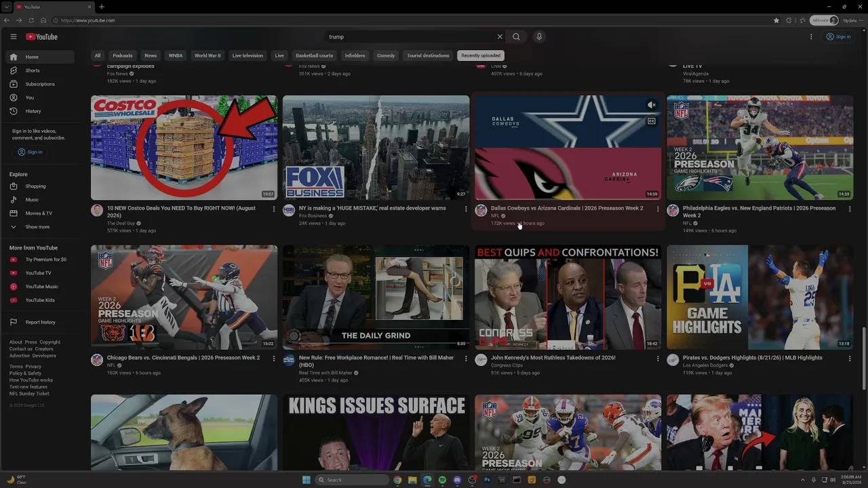Start voice search with microphone
Screen dimensions: 868x488
pos(539,37)
